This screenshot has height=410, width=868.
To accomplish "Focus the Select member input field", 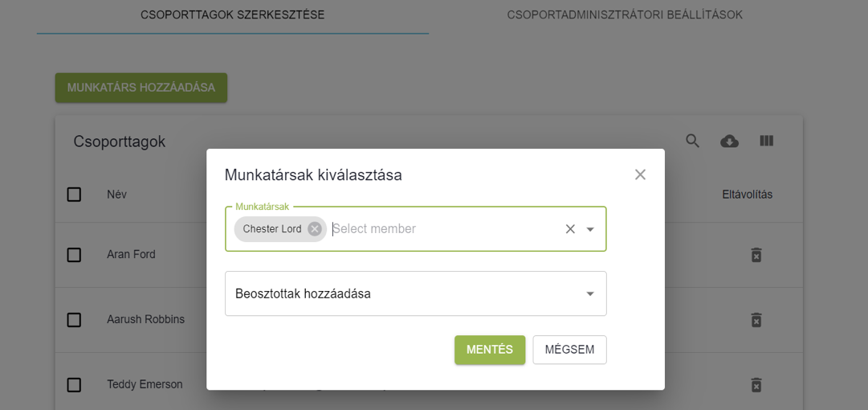I will click(x=442, y=229).
